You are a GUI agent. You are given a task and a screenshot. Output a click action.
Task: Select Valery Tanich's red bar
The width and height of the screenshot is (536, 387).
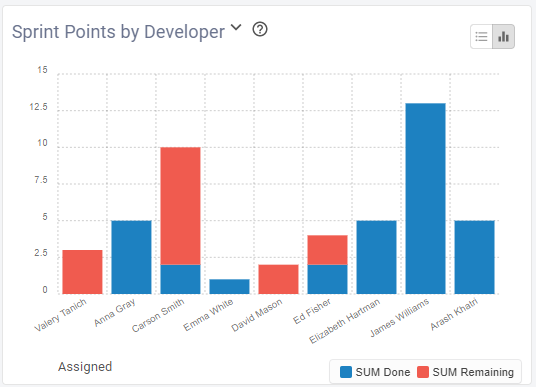point(82,272)
